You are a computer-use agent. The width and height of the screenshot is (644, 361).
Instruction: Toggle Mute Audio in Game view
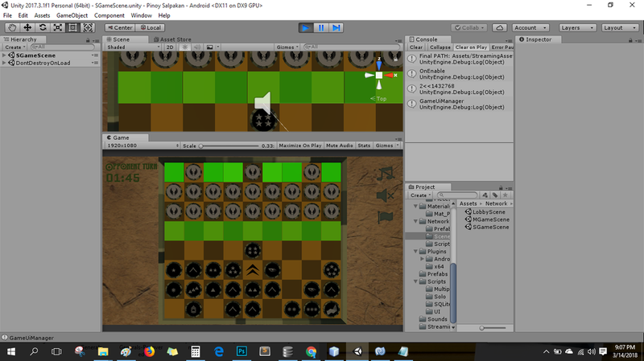339,146
